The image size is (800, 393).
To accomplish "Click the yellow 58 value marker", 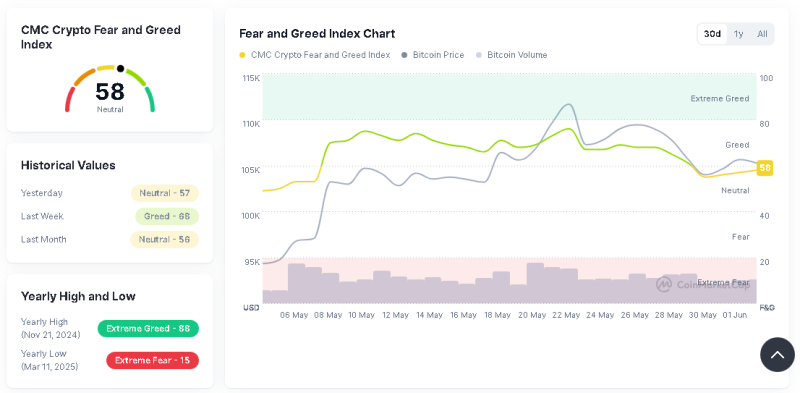I will (x=764, y=167).
